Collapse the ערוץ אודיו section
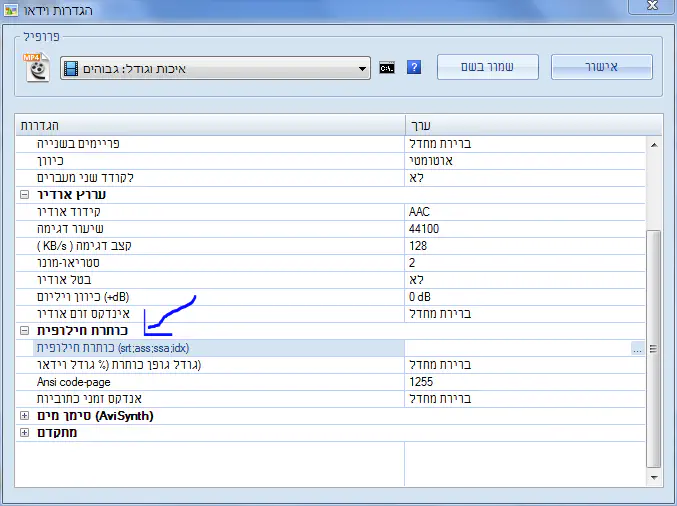 pos(24,195)
